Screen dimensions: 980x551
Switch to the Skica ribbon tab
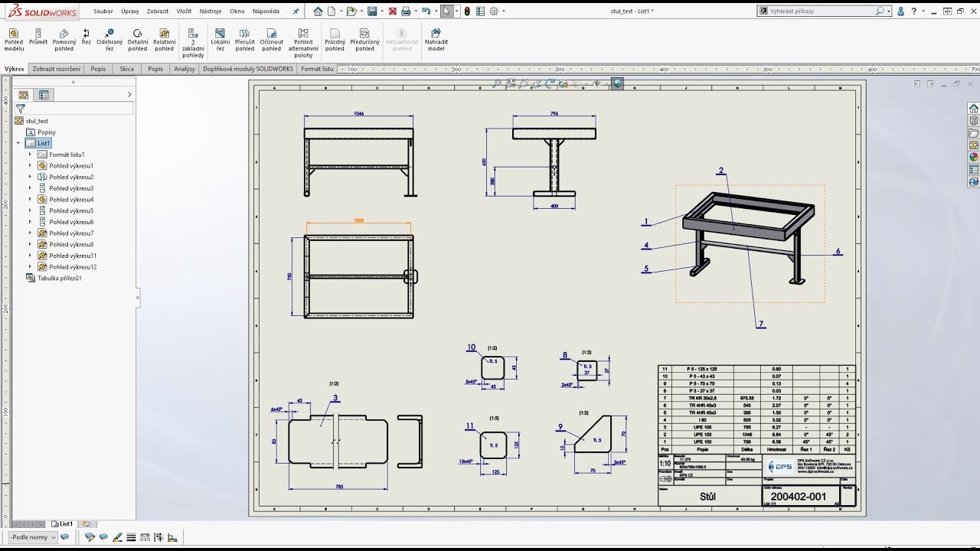click(127, 69)
